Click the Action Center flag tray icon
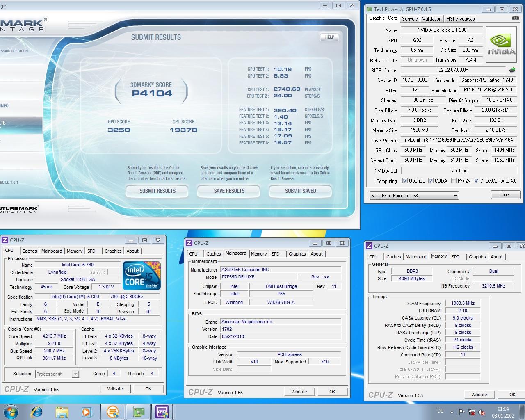Viewport: 525px width, 420px height. 462,412
